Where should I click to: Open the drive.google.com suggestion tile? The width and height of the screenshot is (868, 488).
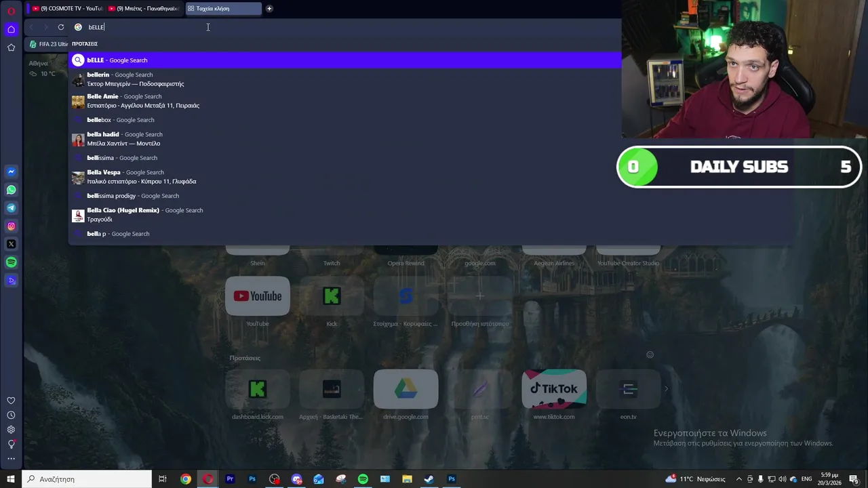[406, 389]
